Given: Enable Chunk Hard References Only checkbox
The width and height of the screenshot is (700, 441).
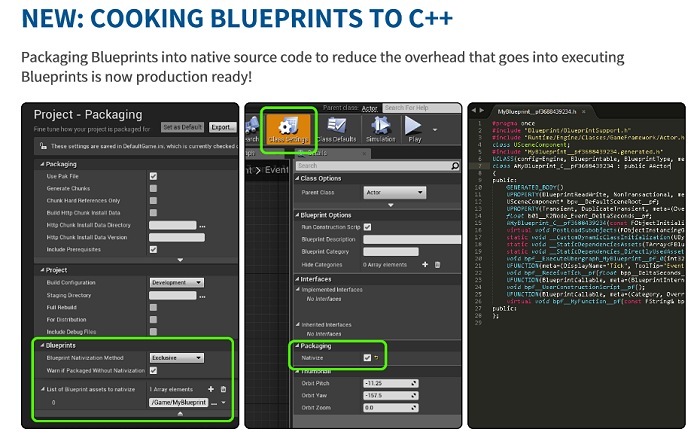Looking at the screenshot, I should coord(153,200).
